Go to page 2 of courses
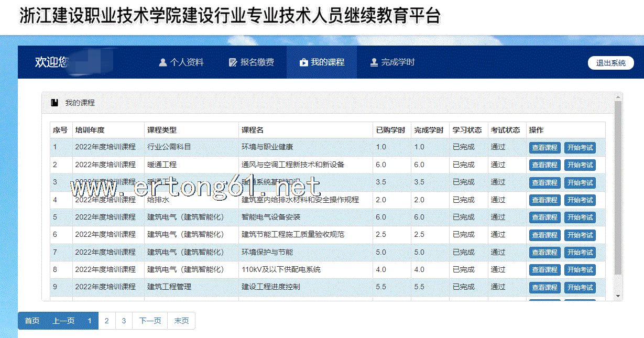Viewport: 644px width, 338px height. point(106,321)
